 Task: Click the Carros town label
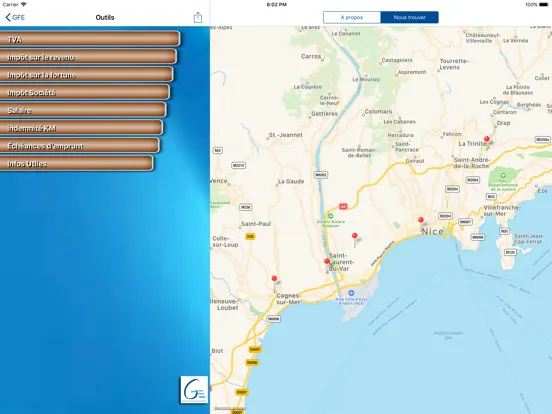click(x=311, y=56)
